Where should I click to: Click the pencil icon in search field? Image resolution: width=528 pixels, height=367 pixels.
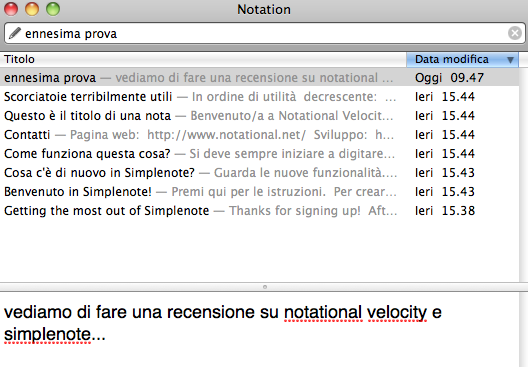tap(15, 33)
